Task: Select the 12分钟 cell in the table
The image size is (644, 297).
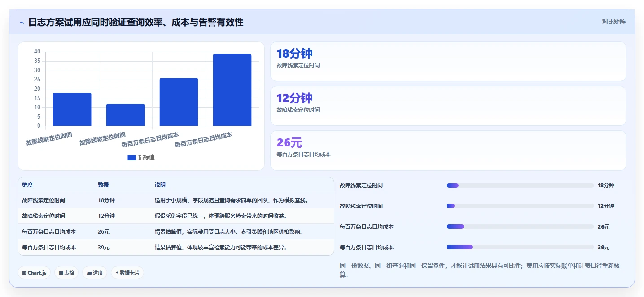Action: tap(106, 216)
